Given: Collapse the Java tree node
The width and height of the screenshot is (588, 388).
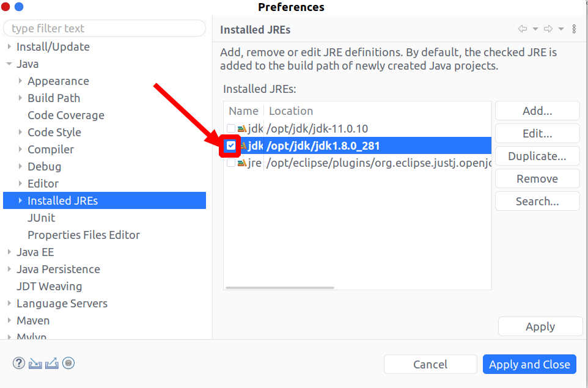Looking at the screenshot, I should pos(9,64).
